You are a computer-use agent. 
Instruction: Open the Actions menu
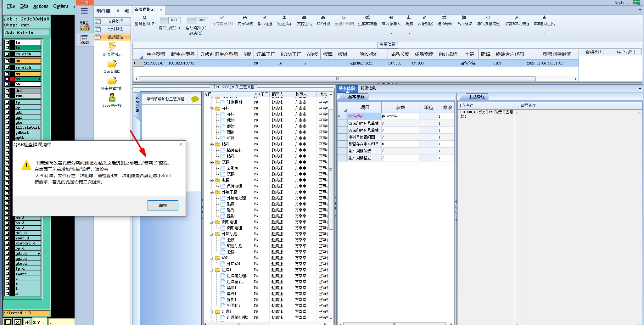(x=41, y=6)
